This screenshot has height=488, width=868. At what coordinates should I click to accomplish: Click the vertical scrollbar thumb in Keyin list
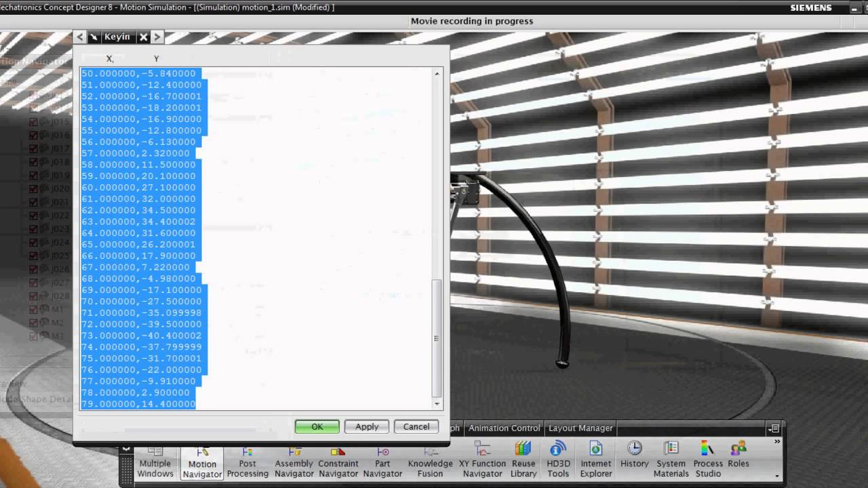coord(437,339)
